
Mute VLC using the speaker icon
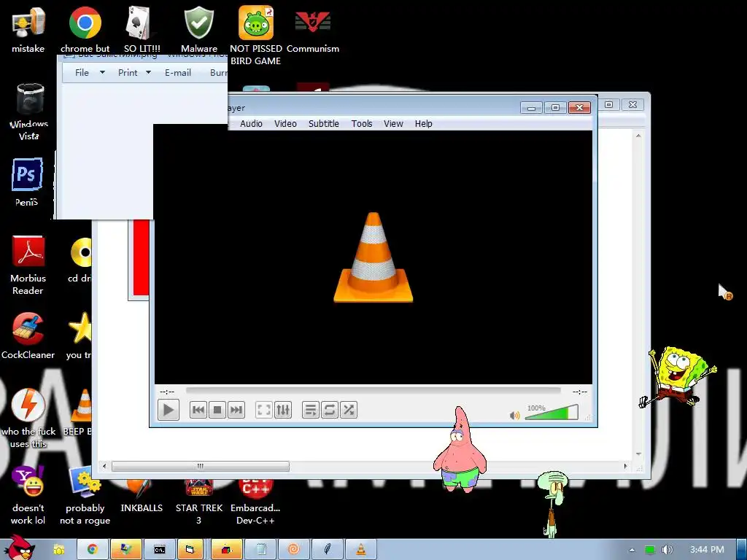(514, 415)
